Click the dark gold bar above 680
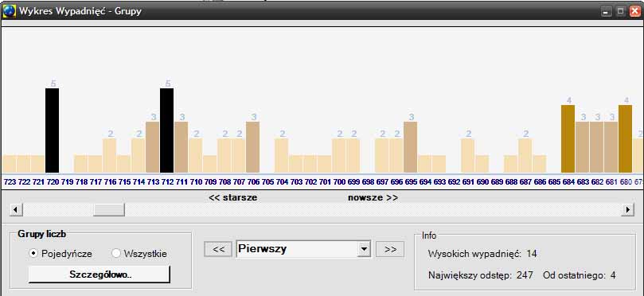Image resolution: width=644 pixels, height=296 pixels. pyautogui.click(x=625, y=138)
